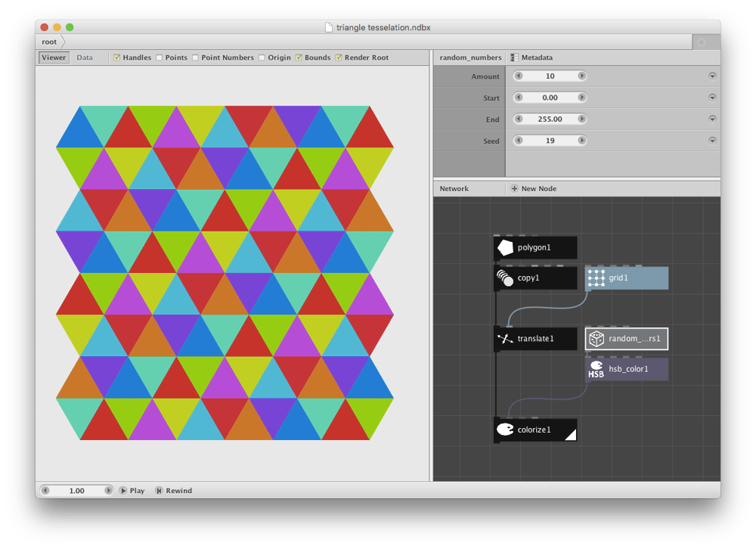The width and height of the screenshot is (756, 549).
Task: Click the root breadcrumb
Action: 49,42
